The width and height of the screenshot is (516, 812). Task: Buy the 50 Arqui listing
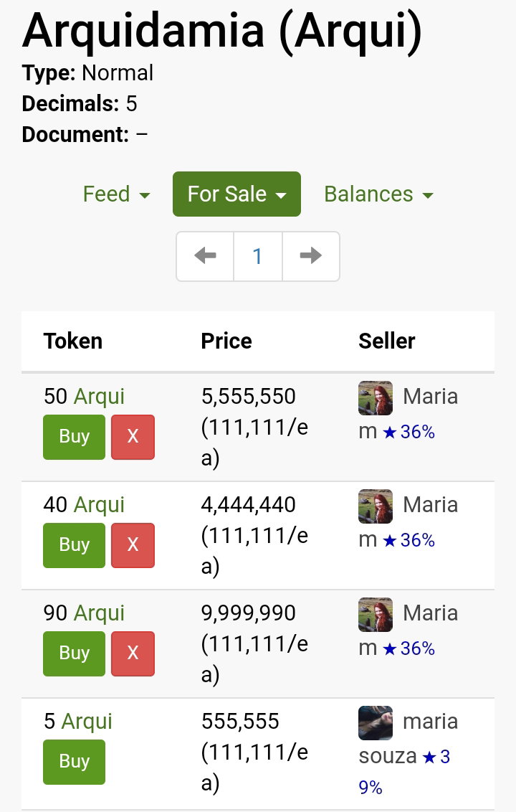click(x=74, y=437)
